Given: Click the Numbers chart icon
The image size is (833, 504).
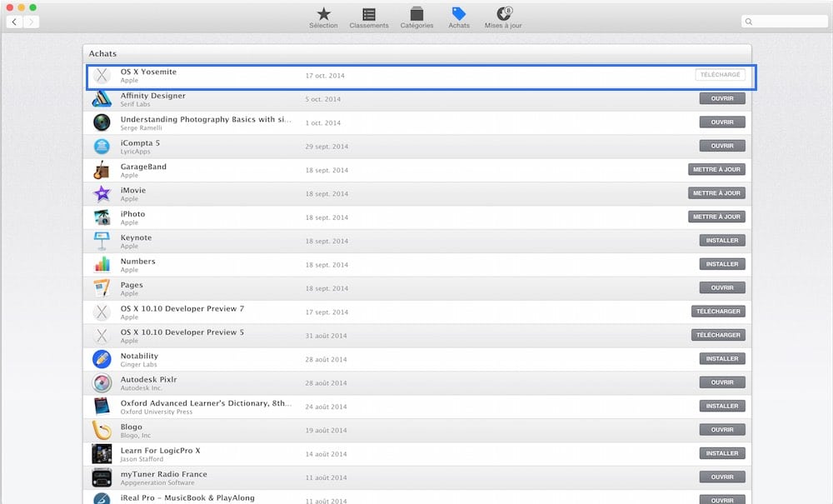Looking at the screenshot, I should click(x=102, y=264).
